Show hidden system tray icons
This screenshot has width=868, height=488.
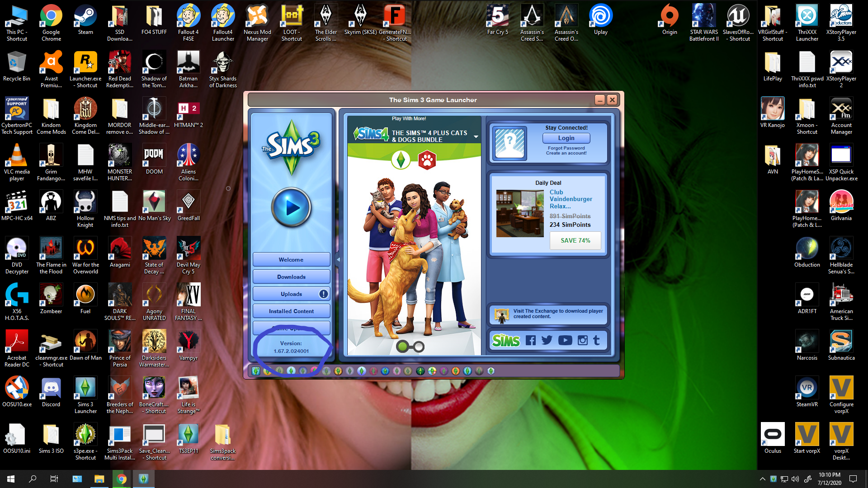coord(762,479)
